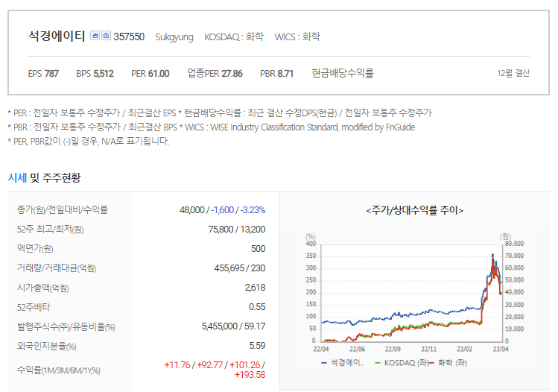Select the 52-week range 75,800 / 13,200

click(237, 230)
